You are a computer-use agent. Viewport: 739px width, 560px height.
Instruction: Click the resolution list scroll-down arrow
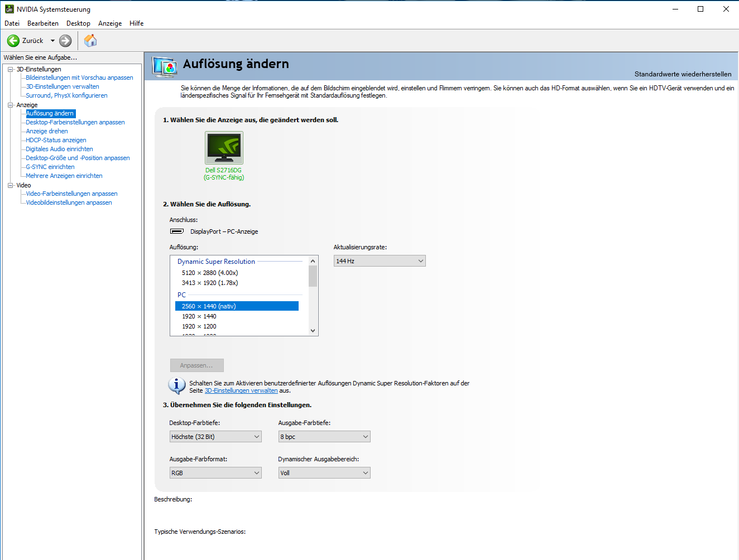click(x=313, y=331)
